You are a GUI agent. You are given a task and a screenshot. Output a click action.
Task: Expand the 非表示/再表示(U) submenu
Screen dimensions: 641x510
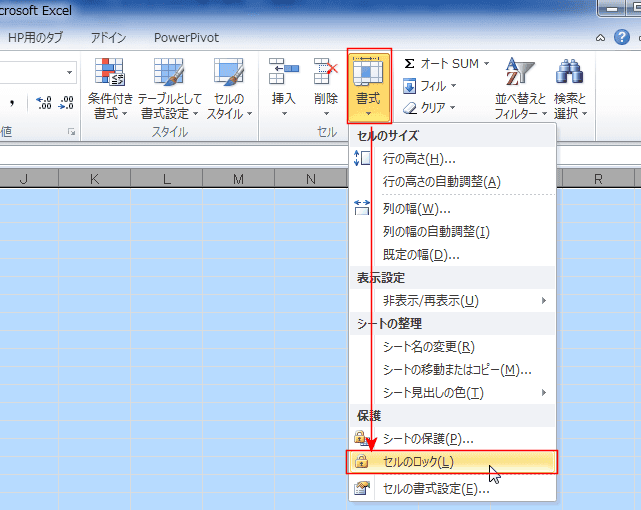(452, 301)
